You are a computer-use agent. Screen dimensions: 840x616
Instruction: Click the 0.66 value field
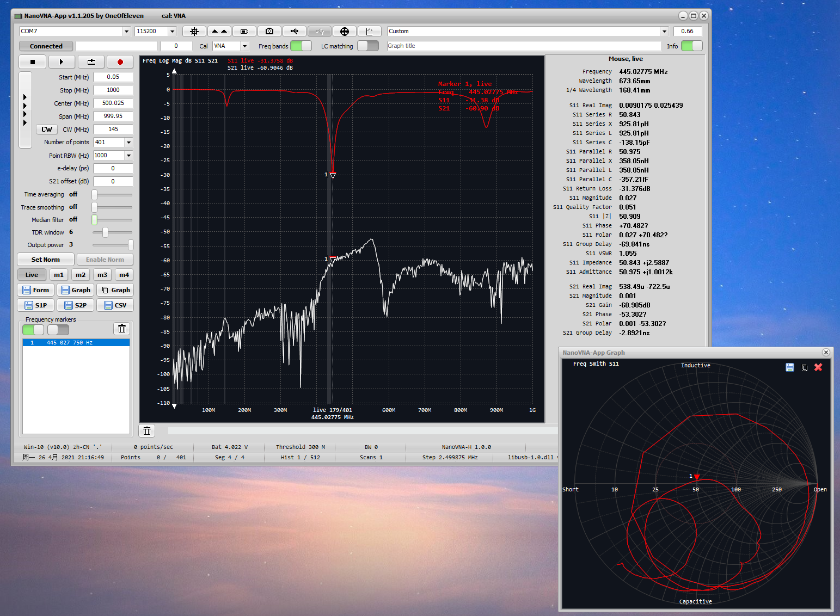click(688, 32)
